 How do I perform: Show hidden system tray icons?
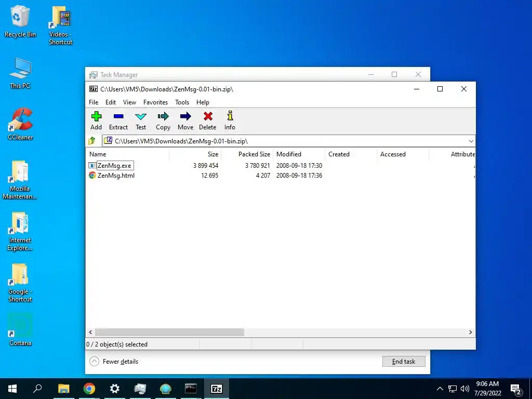[440, 389]
